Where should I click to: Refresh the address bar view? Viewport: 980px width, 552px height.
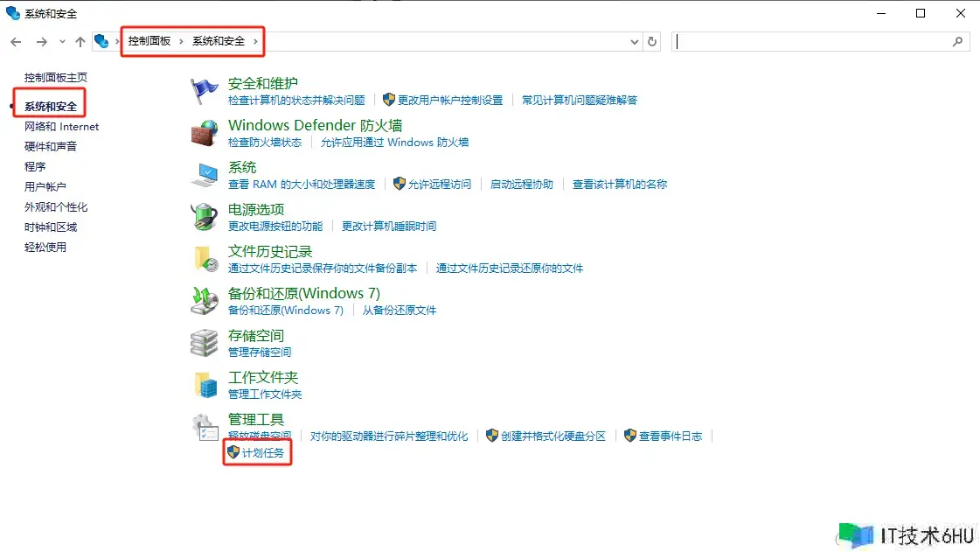pos(652,42)
